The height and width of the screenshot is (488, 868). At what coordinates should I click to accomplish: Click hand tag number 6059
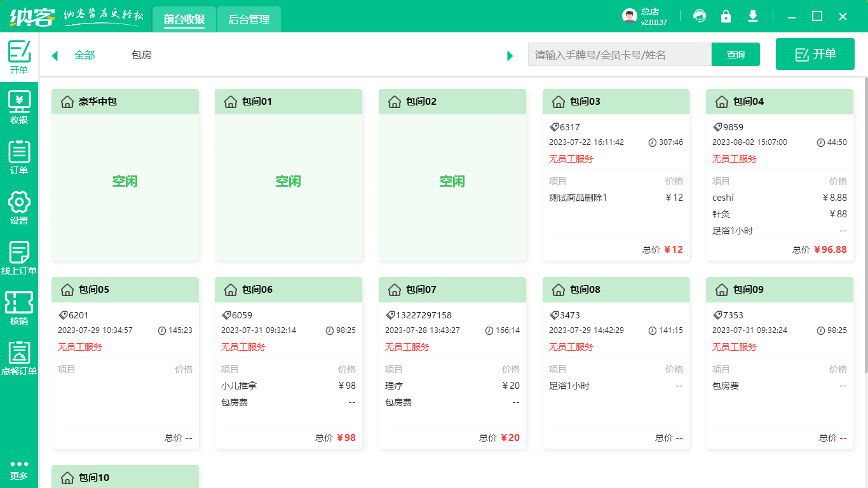click(x=242, y=315)
